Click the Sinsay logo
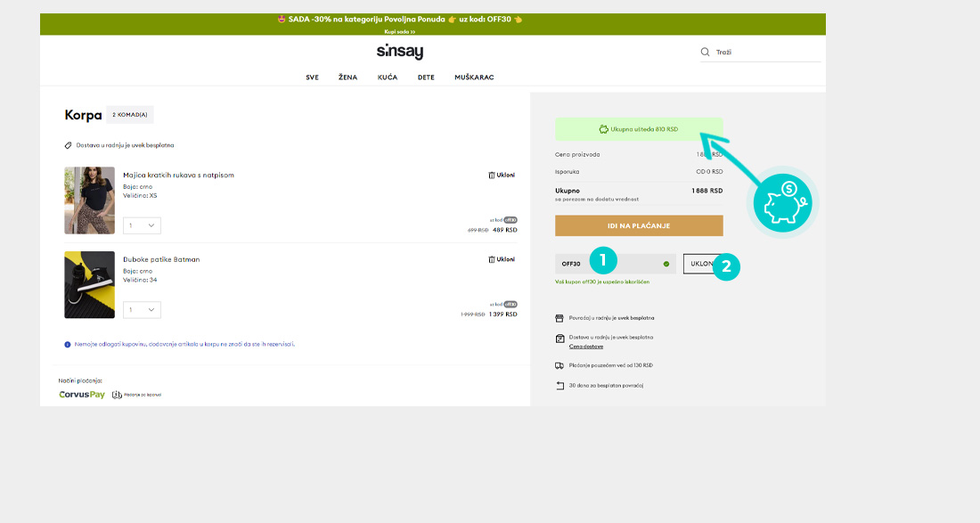Image resolution: width=980 pixels, height=523 pixels. [x=400, y=52]
